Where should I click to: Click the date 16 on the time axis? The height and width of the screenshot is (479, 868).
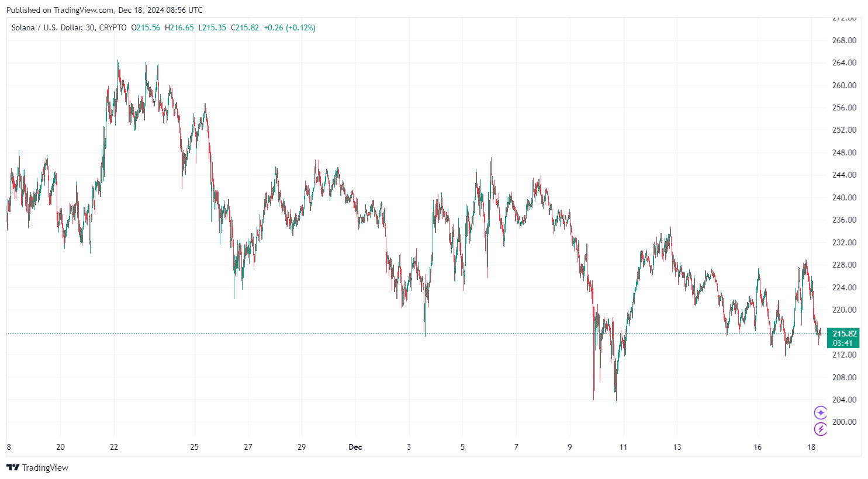pyautogui.click(x=758, y=447)
